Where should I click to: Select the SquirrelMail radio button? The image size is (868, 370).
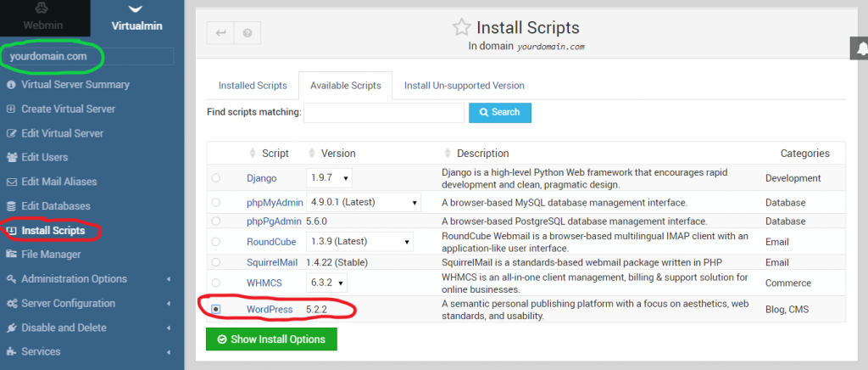click(x=216, y=262)
